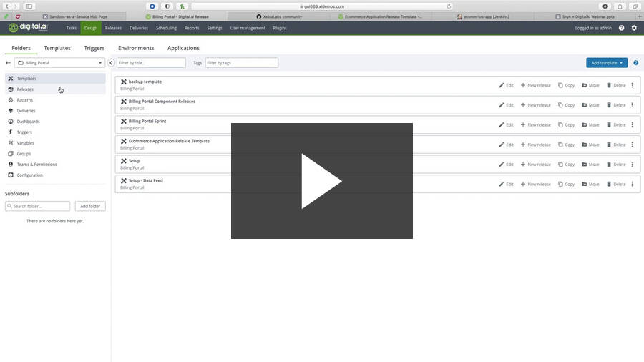Select Variables in the sidebar
Viewport: 644px width, 362px height.
tap(55, 143)
